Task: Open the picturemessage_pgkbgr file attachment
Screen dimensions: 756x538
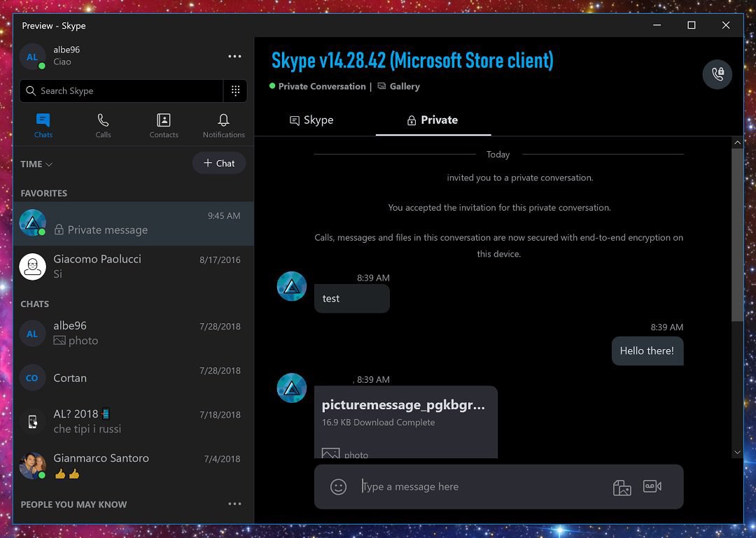Action: pyautogui.click(x=405, y=422)
